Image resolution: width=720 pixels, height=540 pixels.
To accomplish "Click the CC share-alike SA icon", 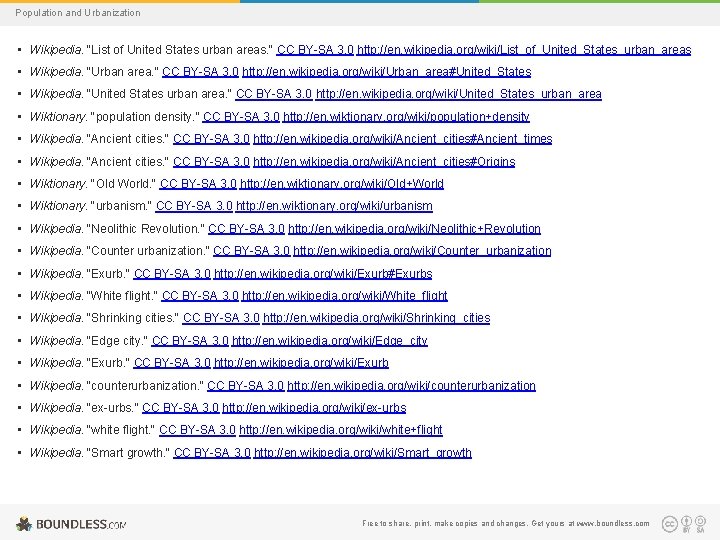I will coord(700,523).
